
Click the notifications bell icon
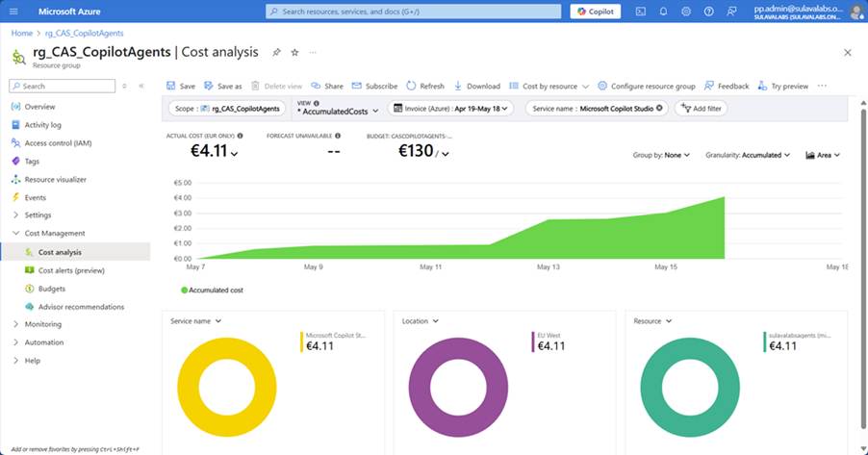pos(663,12)
